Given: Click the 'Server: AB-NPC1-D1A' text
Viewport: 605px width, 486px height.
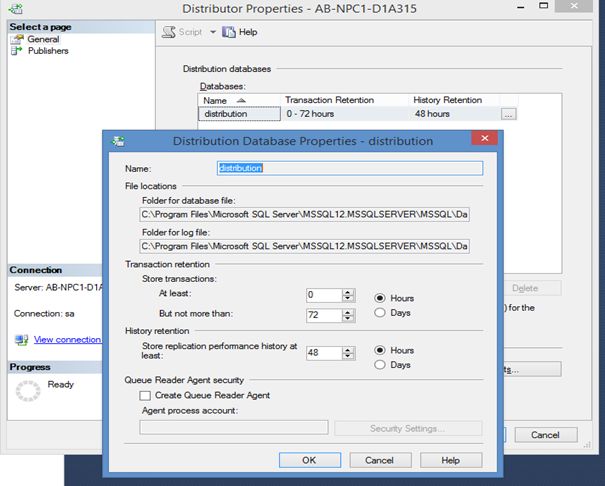Looking at the screenshot, I should [59, 287].
